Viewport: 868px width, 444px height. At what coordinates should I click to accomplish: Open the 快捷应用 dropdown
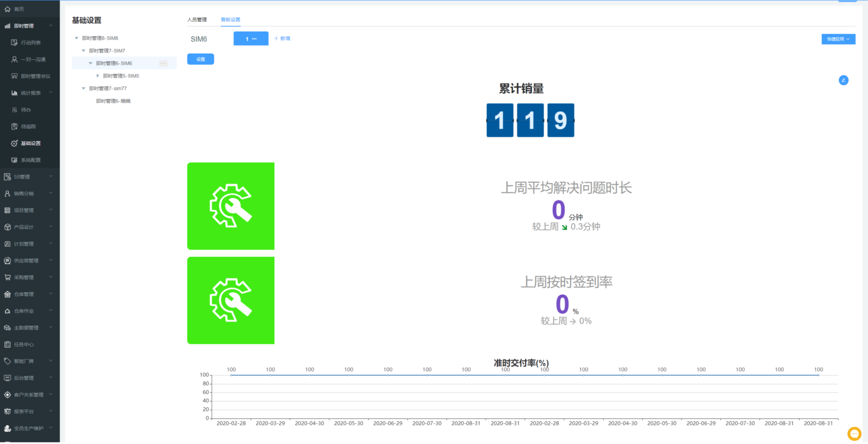pyautogui.click(x=838, y=39)
